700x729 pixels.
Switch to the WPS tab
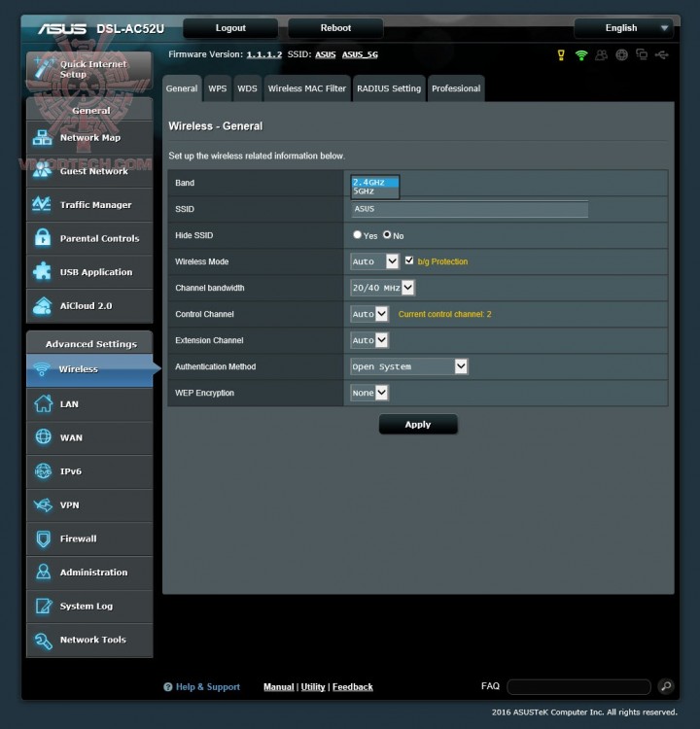pyautogui.click(x=217, y=88)
